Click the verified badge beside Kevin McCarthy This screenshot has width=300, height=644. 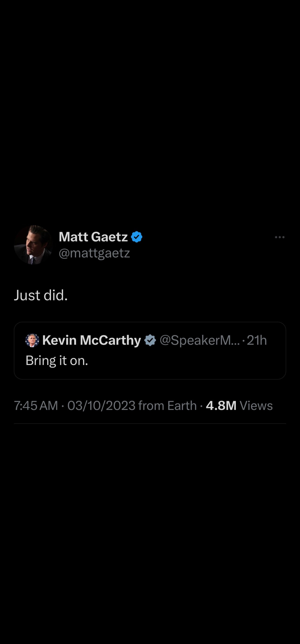(150, 340)
